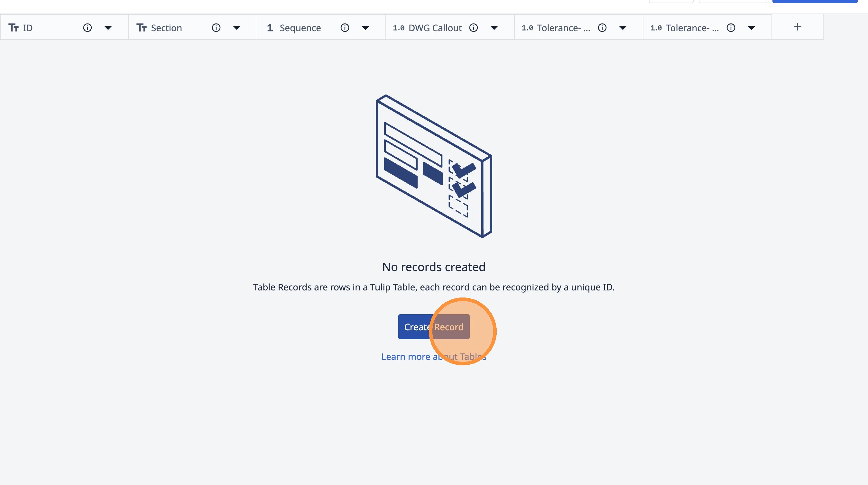
Task: Click the text type icon beside ID
Action: pos(14,28)
